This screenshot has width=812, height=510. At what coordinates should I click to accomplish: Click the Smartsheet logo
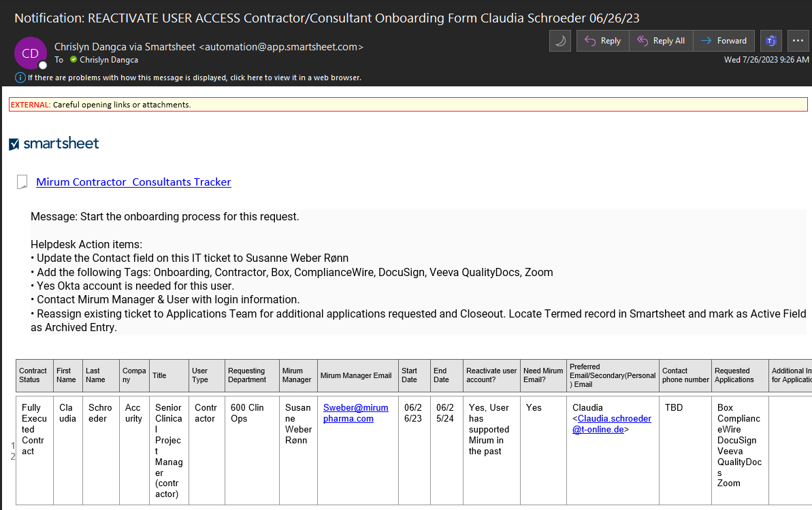54,143
